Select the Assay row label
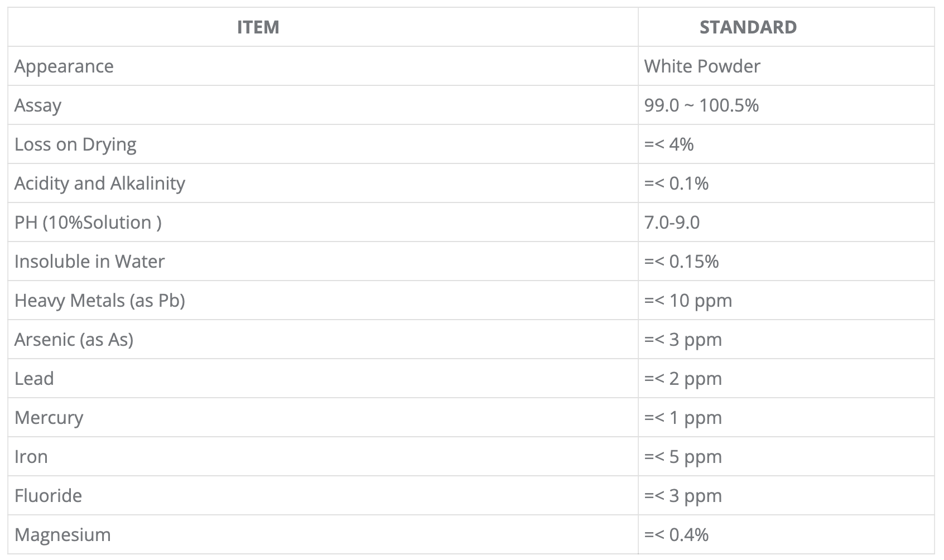This screenshot has width=944, height=560. coord(38,105)
